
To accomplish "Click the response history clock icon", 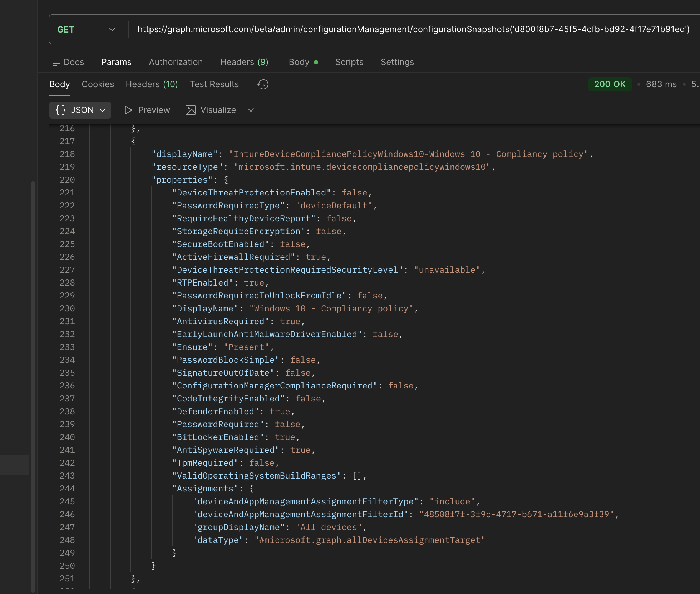I will [x=263, y=84].
